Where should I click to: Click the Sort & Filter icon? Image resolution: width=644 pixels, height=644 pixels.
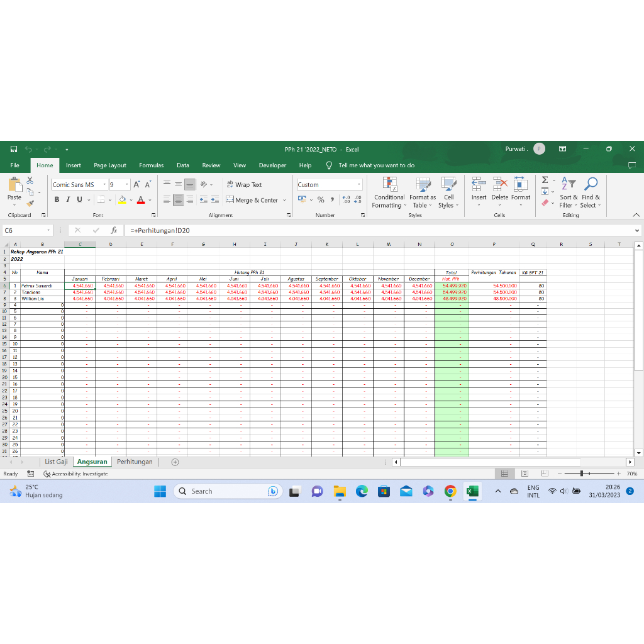tap(568, 192)
